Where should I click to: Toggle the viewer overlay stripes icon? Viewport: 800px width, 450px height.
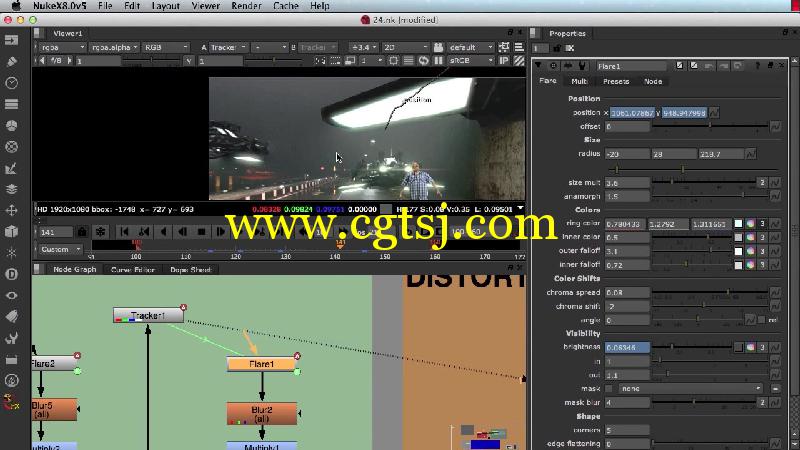[x=519, y=61]
